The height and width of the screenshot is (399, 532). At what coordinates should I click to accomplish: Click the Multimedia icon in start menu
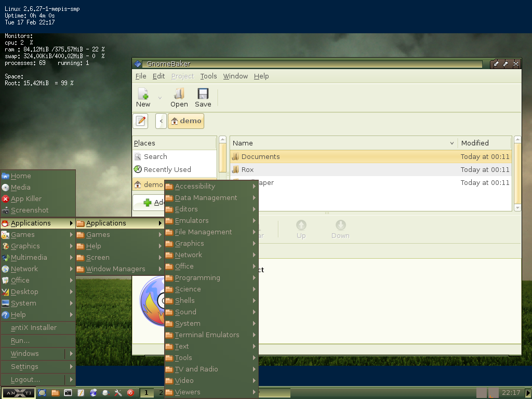5,258
